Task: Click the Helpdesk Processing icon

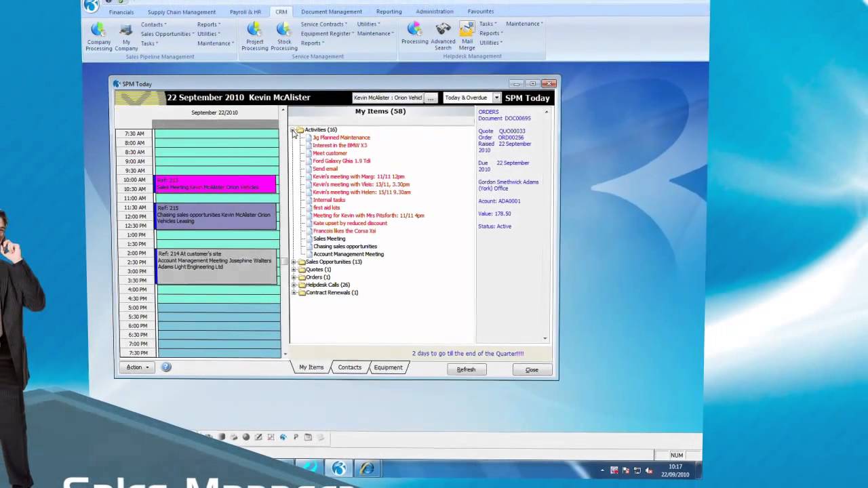Action: click(x=414, y=33)
